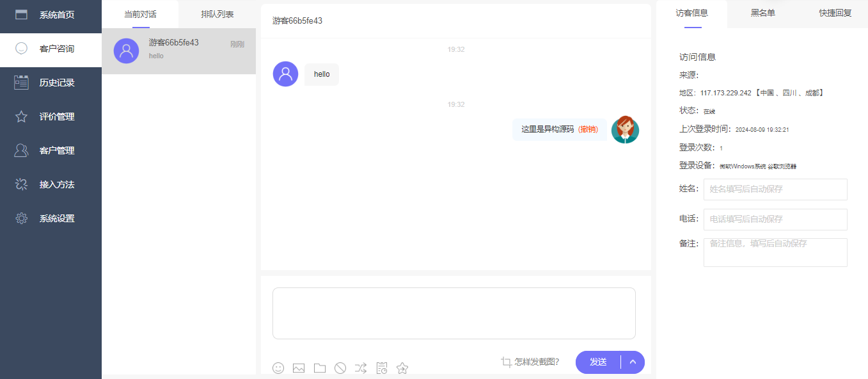Click the send file folder icon
Screen dimensions: 868x379
click(319, 368)
